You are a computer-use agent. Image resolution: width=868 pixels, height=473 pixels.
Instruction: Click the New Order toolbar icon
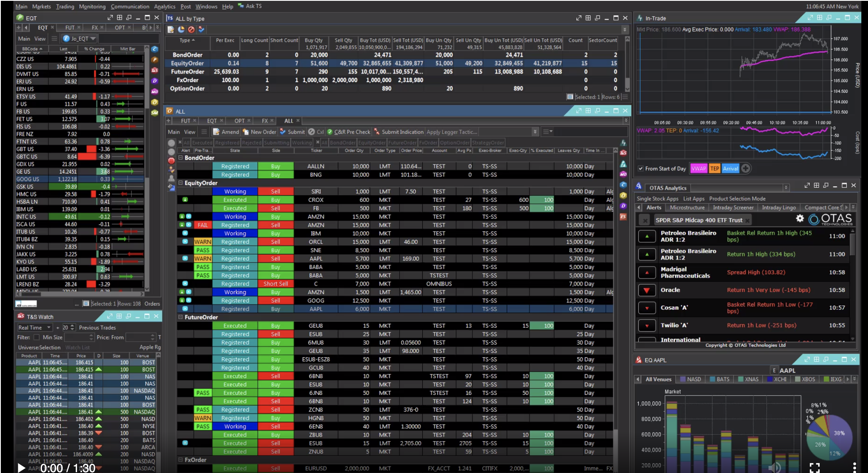pyautogui.click(x=246, y=132)
